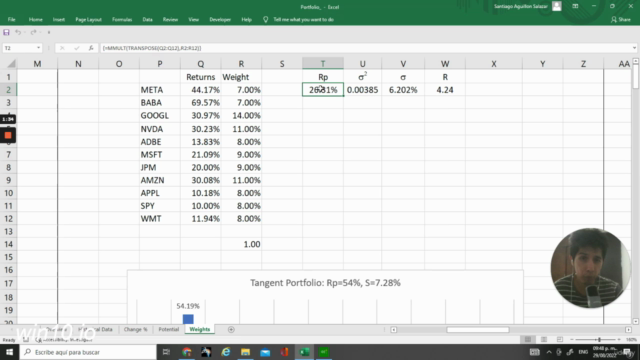Click the Windows search box
Screen dimensions: 640x360
pos(88,352)
